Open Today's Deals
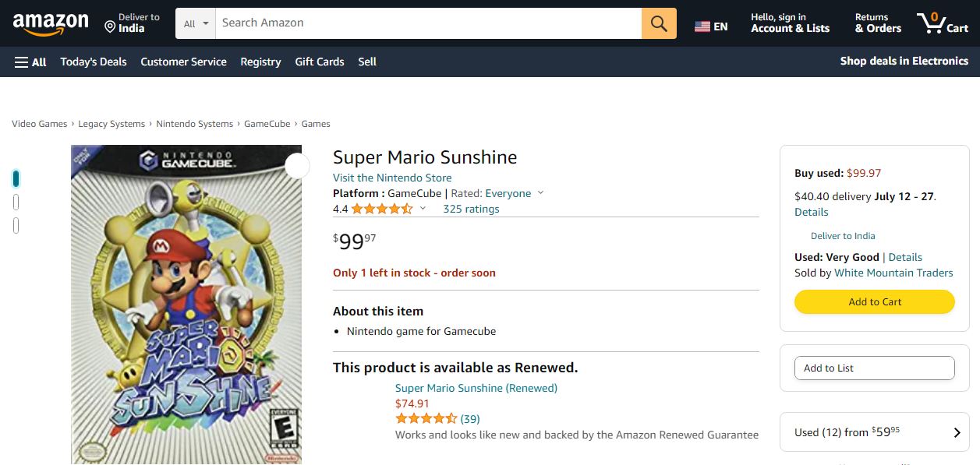Image resolution: width=980 pixels, height=465 pixels. [93, 62]
